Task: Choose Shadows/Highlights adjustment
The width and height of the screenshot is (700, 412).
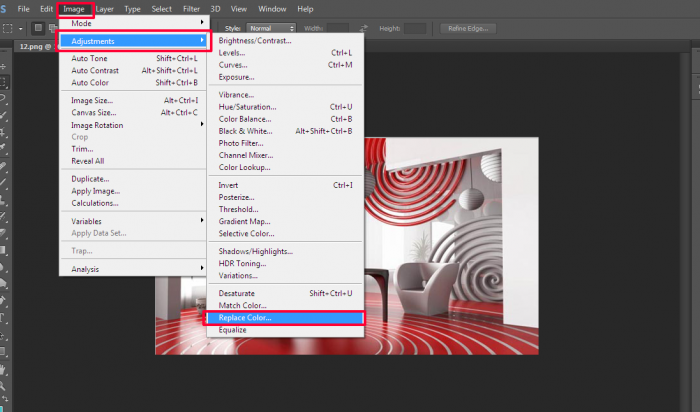Action: (285, 251)
